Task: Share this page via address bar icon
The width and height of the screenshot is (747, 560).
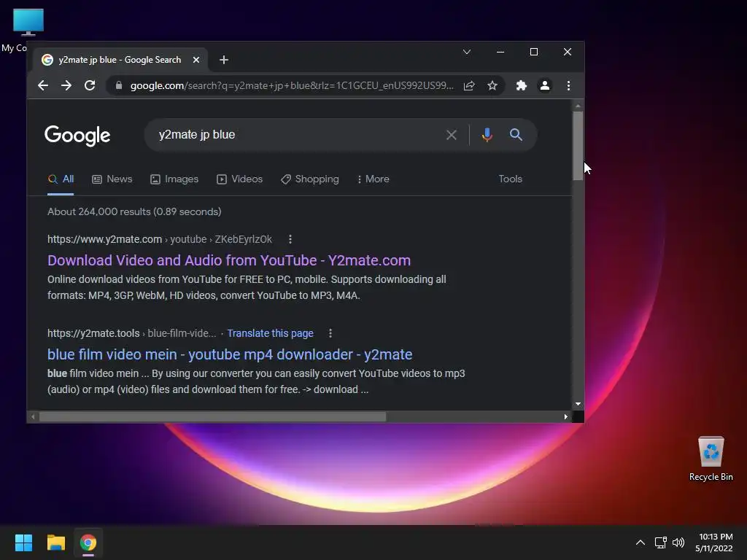Action: [x=469, y=86]
